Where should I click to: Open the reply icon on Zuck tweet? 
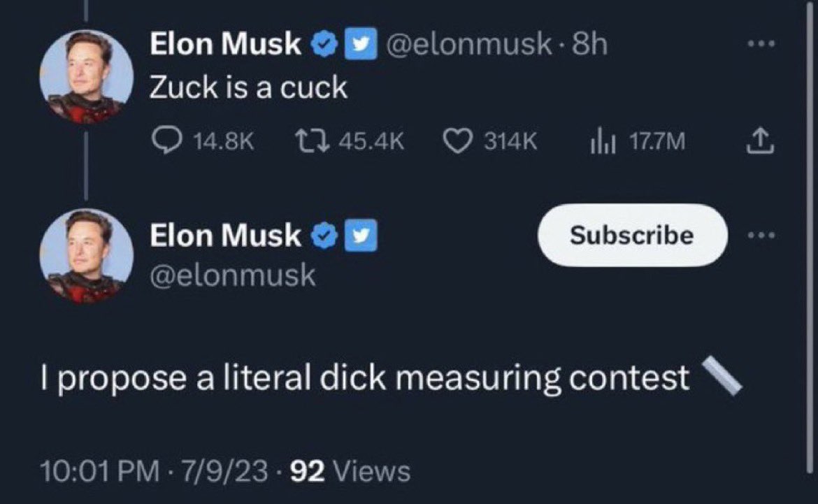pos(166,140)
